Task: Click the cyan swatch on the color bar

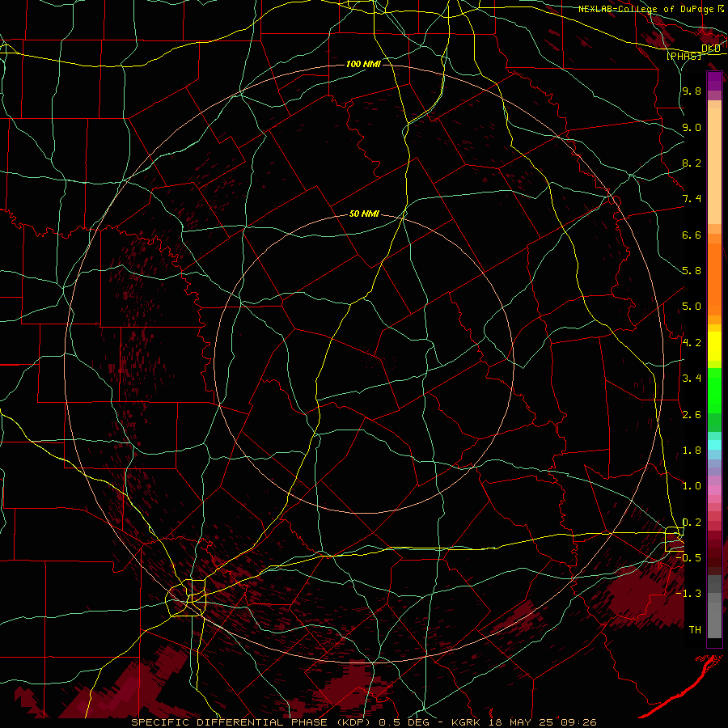Action: (x=714, y=445)
